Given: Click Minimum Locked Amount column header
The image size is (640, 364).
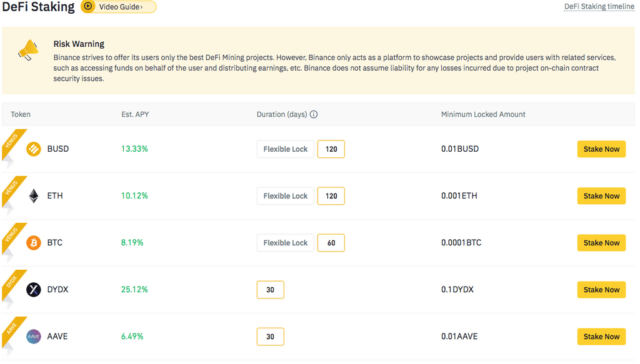Looking at the screenshot, I should 483,114.
